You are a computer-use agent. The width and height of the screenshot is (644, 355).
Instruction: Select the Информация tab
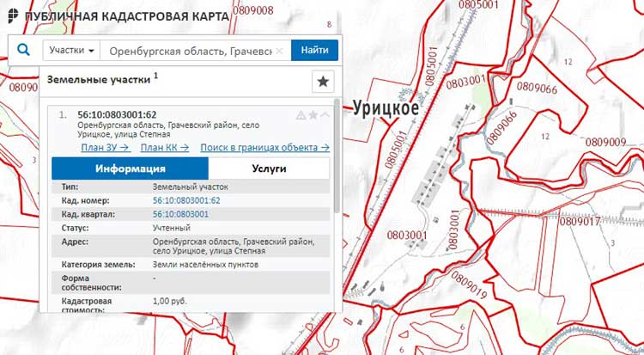tap(131, 168)
